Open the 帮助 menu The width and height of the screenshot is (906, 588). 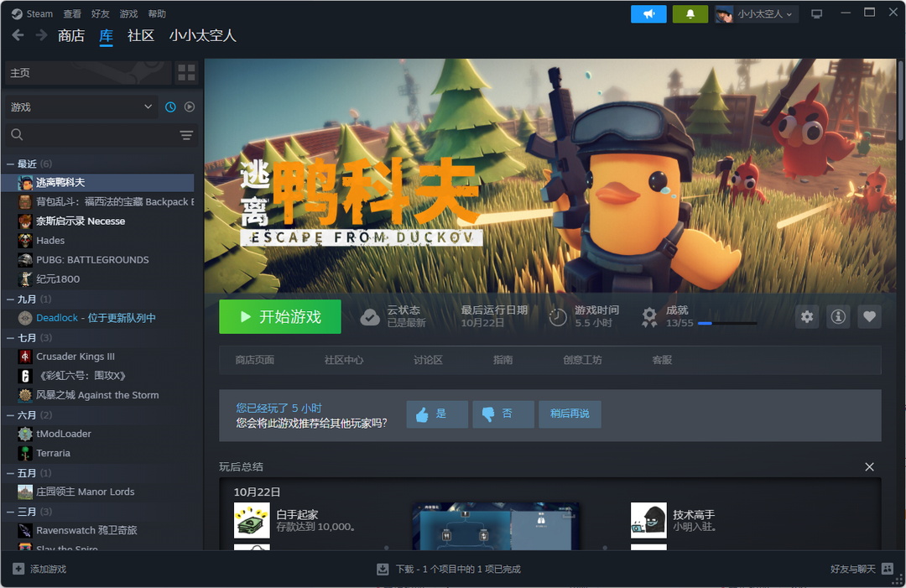click(x=157, y=14)
